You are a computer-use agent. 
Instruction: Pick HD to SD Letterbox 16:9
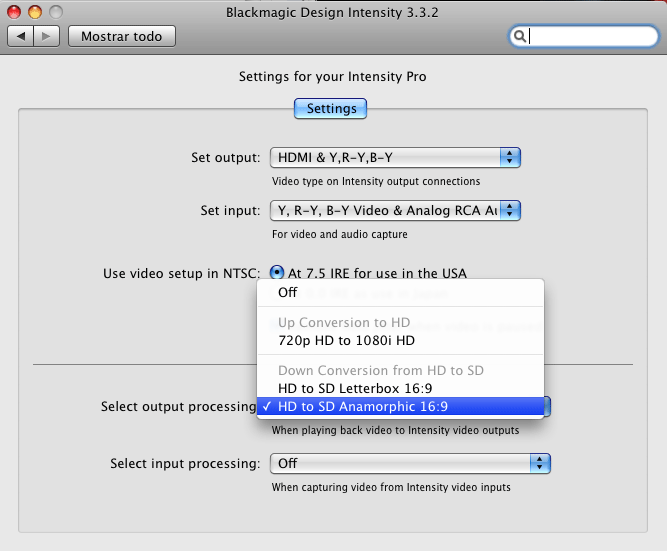pos(354,388)
